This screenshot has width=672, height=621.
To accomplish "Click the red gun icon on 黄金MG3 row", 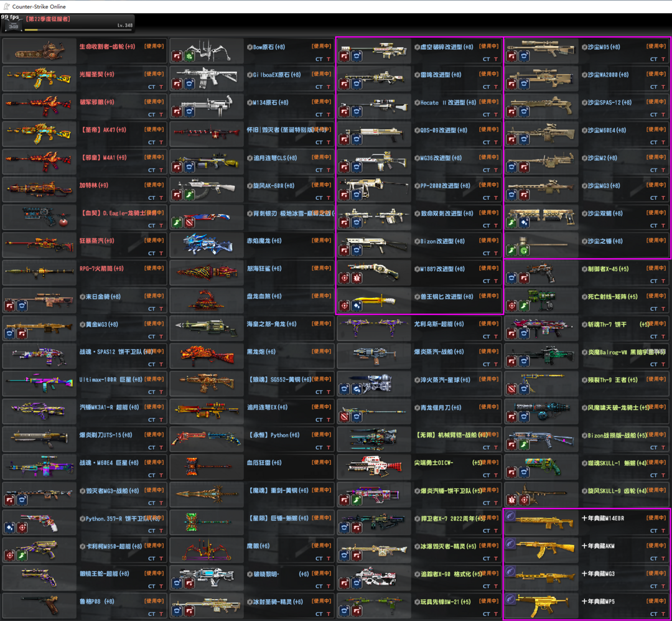I will [22, 334].
